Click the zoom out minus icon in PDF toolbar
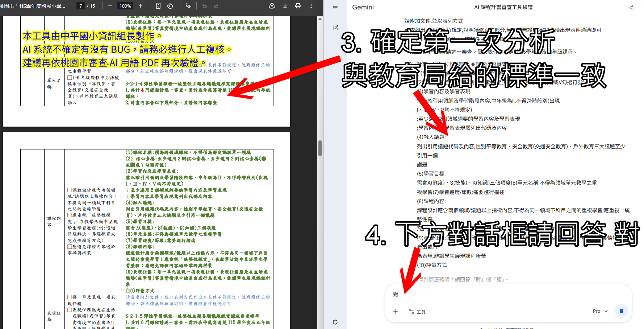 click(x=110, y=6)
